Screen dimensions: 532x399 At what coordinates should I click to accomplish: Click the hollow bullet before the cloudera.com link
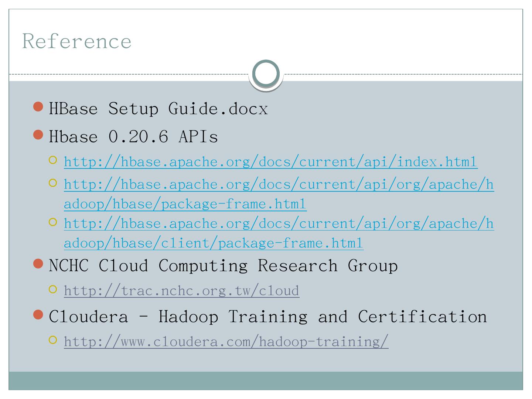pos(53,340)
